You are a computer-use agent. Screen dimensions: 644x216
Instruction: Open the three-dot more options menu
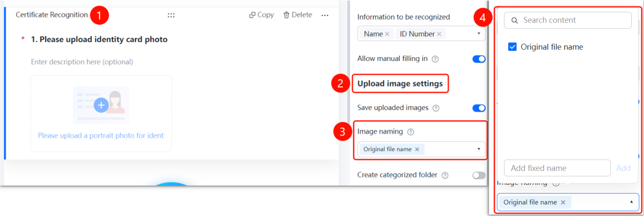[325, 15]
